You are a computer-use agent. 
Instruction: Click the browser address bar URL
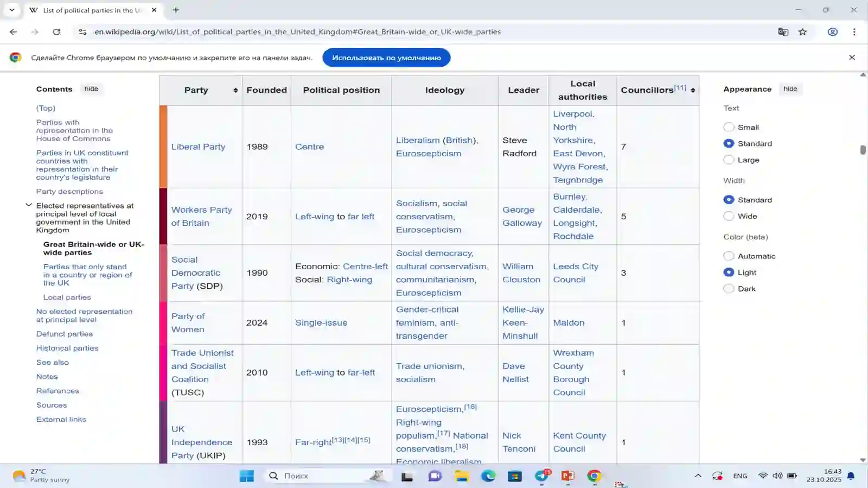[297, 32]
